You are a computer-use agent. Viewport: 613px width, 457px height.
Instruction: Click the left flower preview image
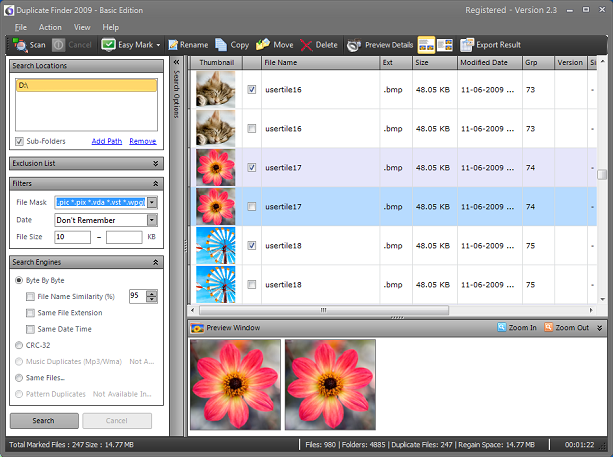tap(235, 385)
